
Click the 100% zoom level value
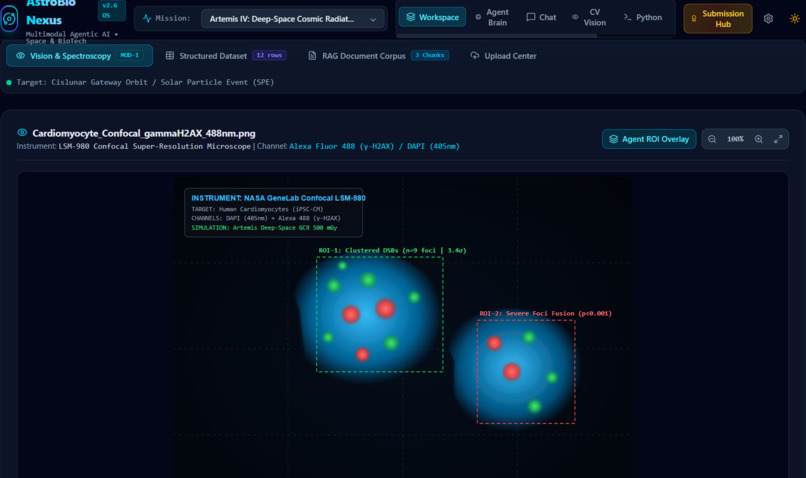point(735,139)
